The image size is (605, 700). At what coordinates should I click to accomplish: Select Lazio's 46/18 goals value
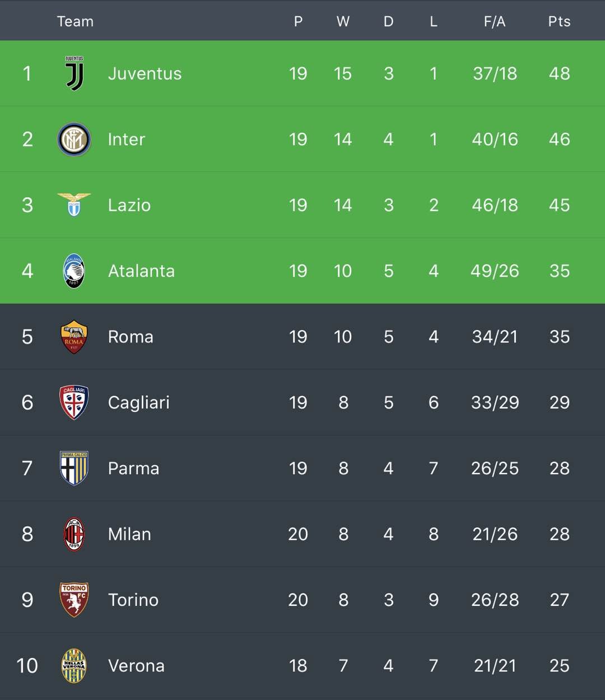click(495, 205)
